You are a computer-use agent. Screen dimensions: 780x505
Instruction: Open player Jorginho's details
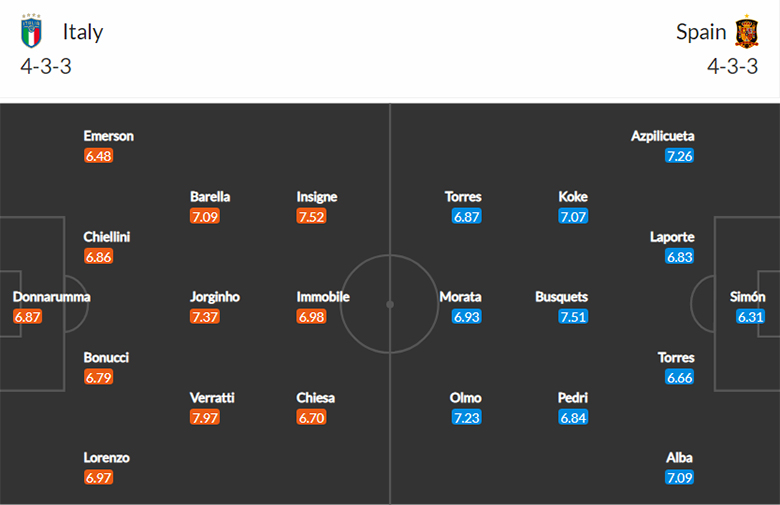(x=215, y=297)
